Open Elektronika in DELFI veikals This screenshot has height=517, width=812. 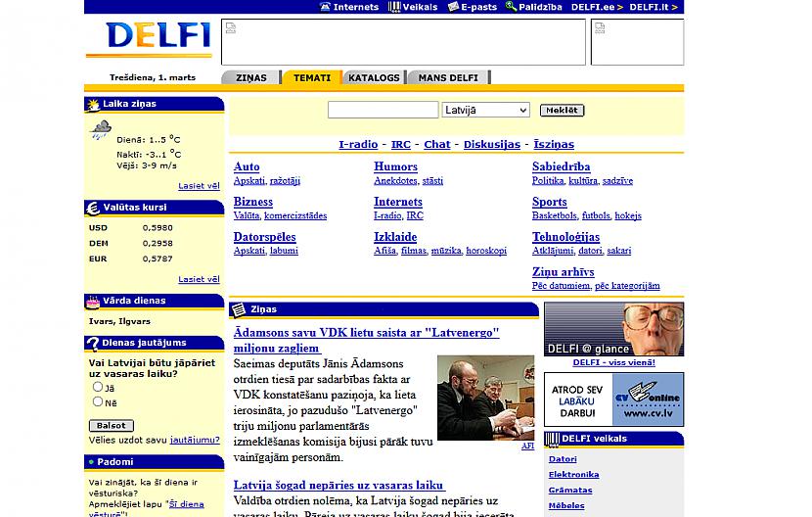coord(574,475)
